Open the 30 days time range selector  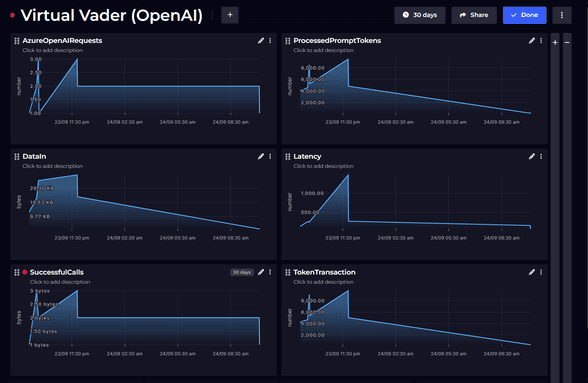tap(420, 15)
